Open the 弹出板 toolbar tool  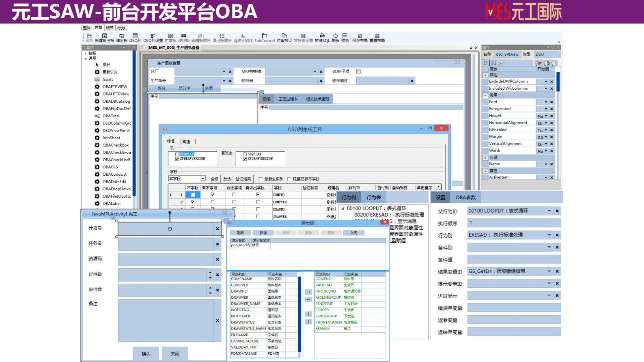click(122, 38)
